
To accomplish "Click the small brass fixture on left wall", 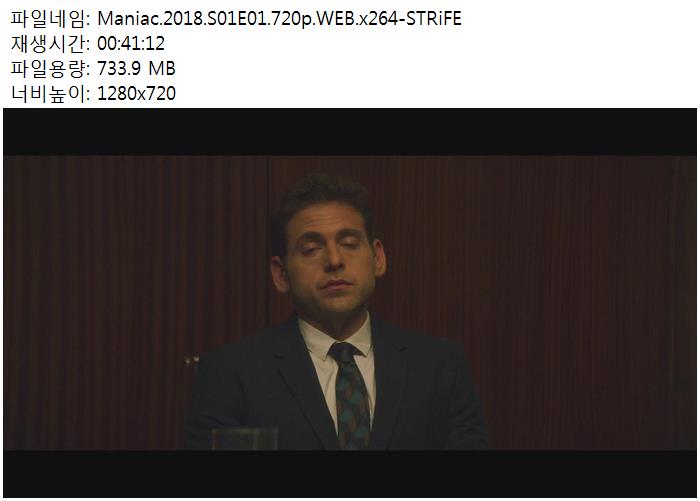I will tap(192, 360).
